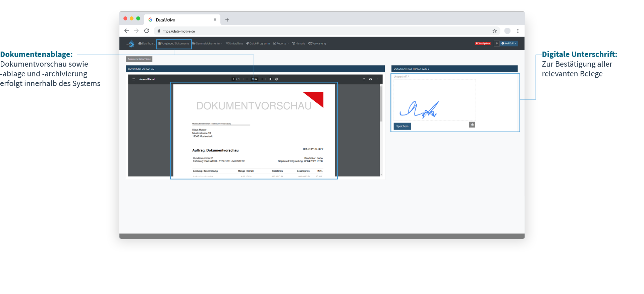Zoom out the PDF with minus icon
The height and width of the screenshot is (294, 644).
[247, 79]
